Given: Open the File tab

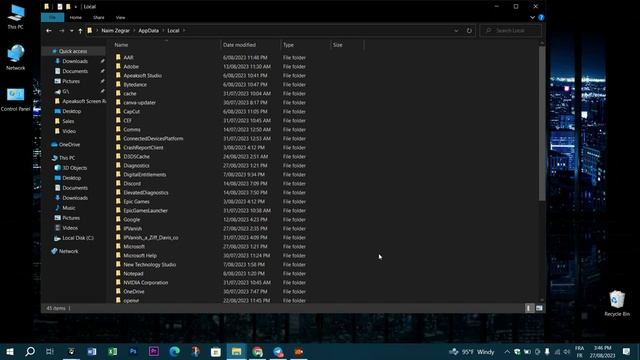Looking at the screenshot, I should (x=53, y=18).
